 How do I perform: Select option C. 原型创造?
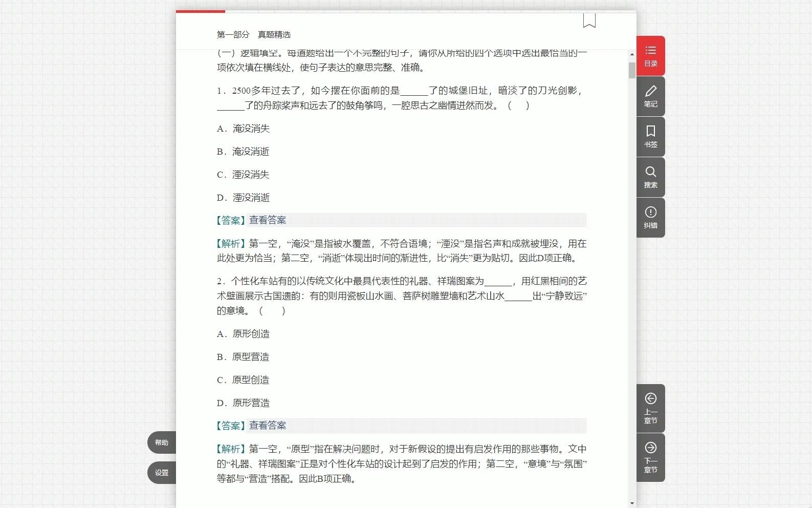(x=243, y=380)
